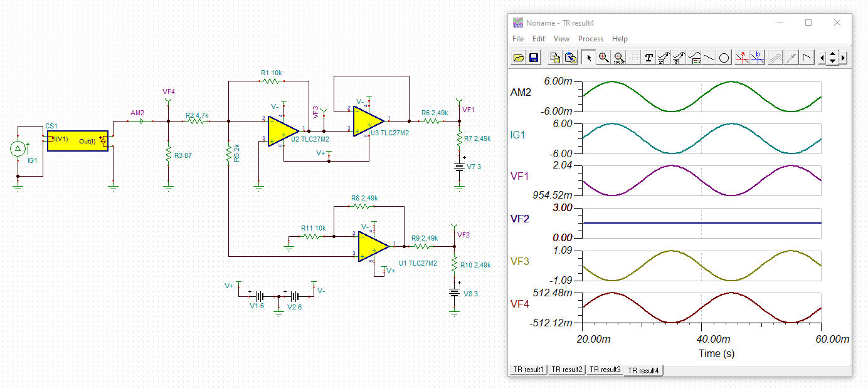This screenshot has height=389, width=868.
Task: Click the R2 4,7k resistor label
Action: coord(197,115)
